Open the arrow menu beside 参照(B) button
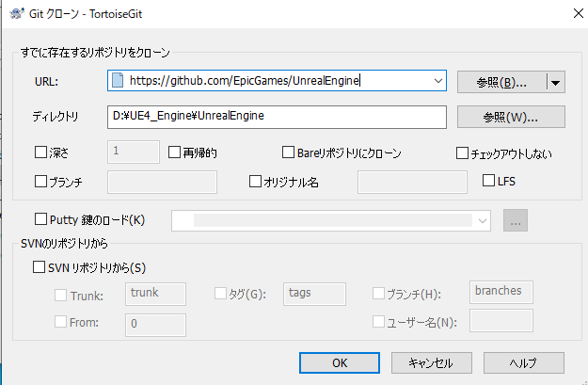 [x=556, y=82]
